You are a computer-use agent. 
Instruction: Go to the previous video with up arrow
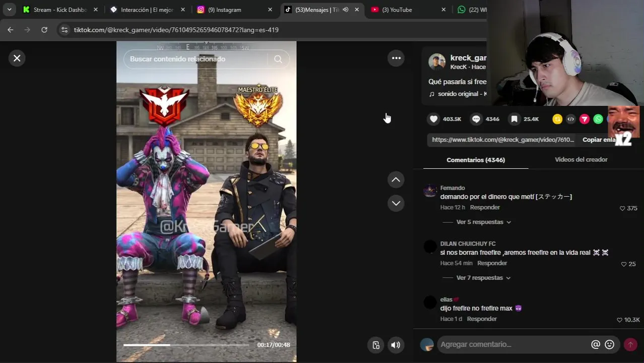[396, 179]
